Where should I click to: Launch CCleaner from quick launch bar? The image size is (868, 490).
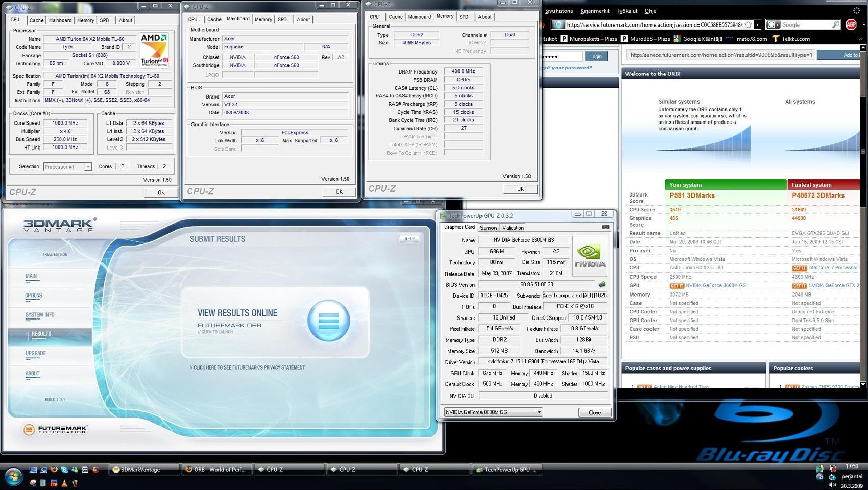click(x=95, y=469)
